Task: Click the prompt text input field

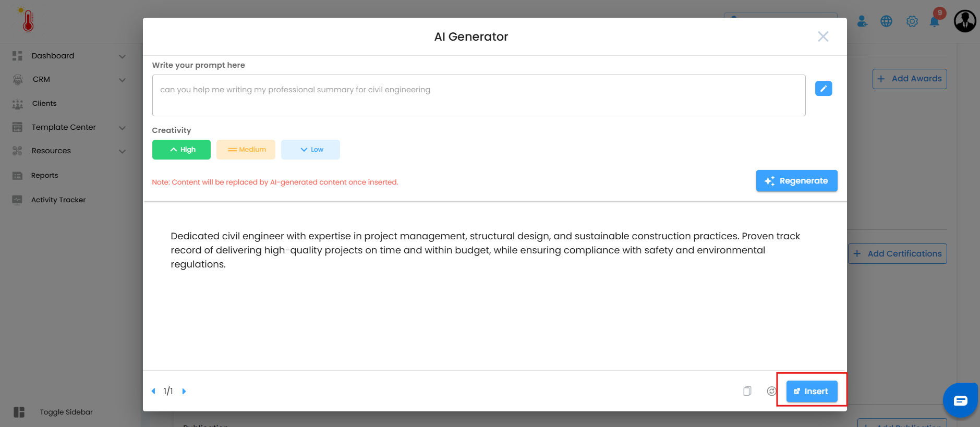Action: [x=478, y=95]
